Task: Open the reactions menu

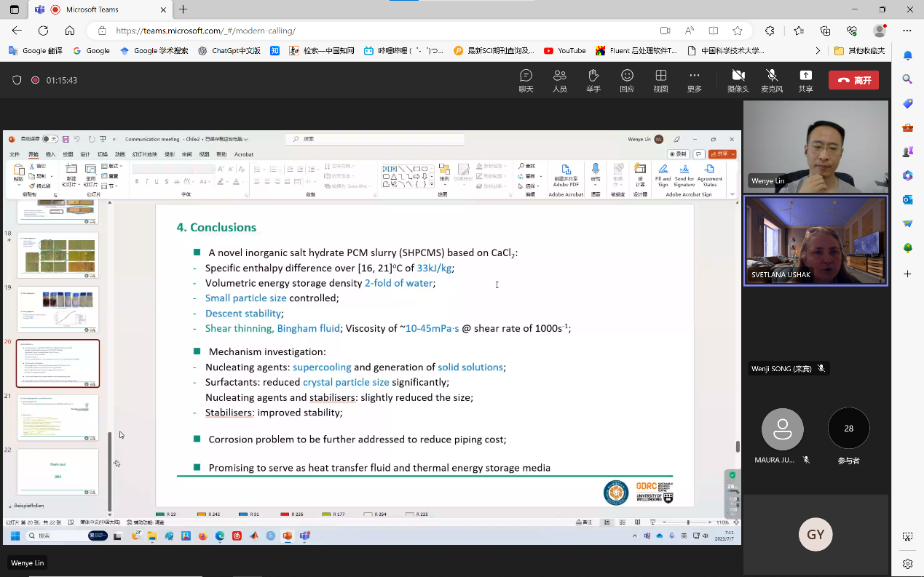Action: [x=627, y=80]
